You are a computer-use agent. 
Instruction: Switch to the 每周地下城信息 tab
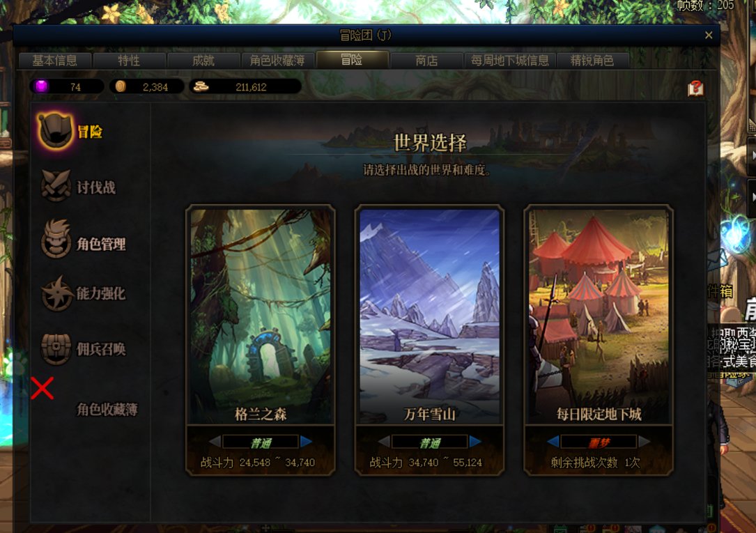pyautogui.click(x=509, y=61)
